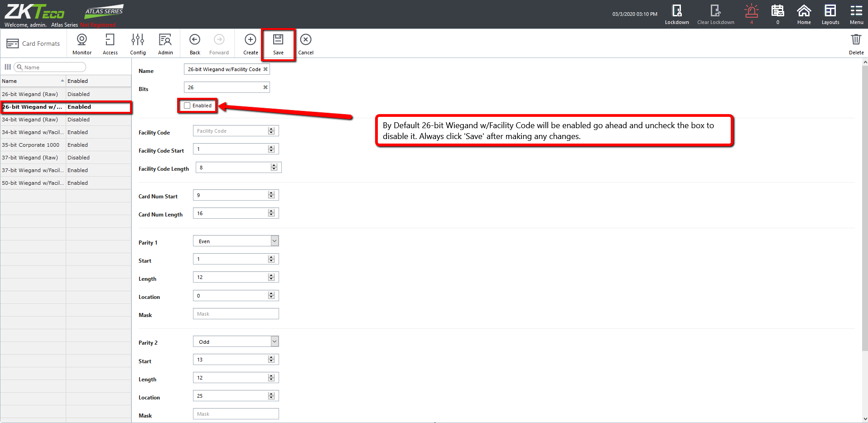
Task: Click the scrollbar down arrow
Action: coord(865,419)
